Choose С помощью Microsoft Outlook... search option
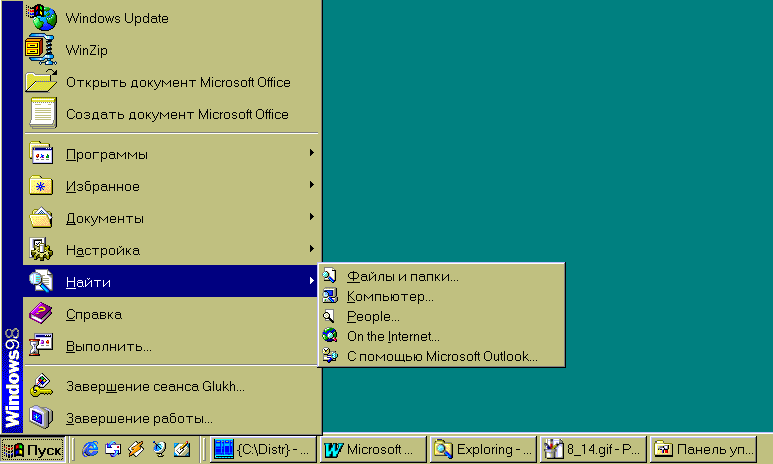 click(x=441, y=356)
